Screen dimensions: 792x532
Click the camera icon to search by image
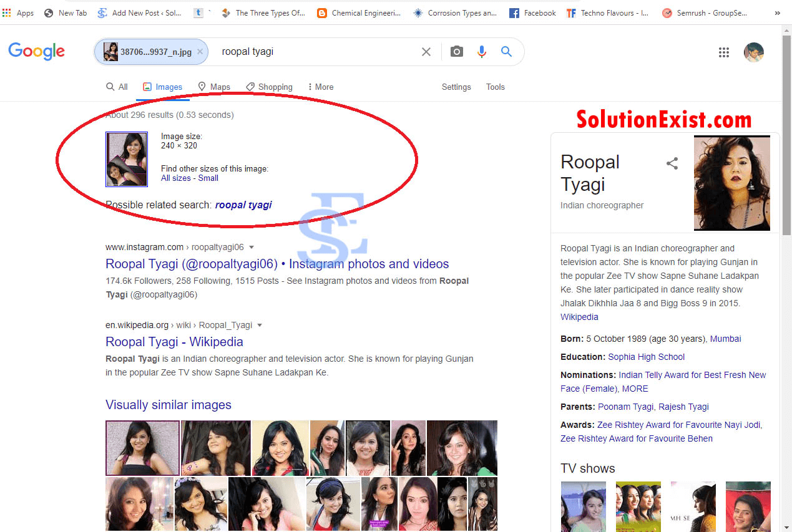[456, 52]
